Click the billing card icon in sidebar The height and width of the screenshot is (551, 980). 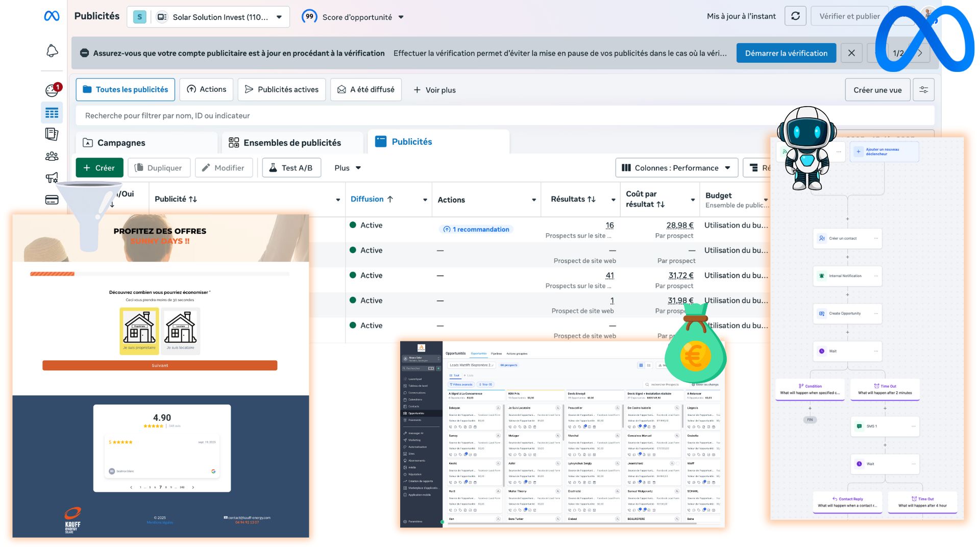click(x=52, y=199)
